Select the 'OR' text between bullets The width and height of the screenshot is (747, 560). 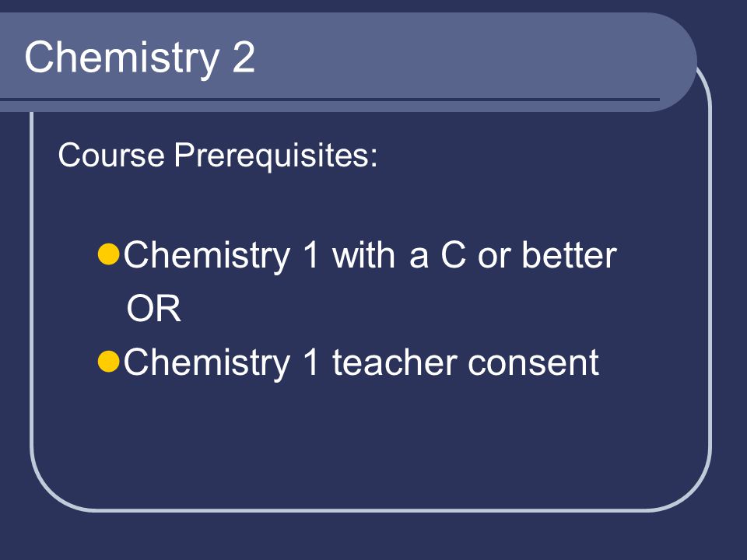pos(154,309)
